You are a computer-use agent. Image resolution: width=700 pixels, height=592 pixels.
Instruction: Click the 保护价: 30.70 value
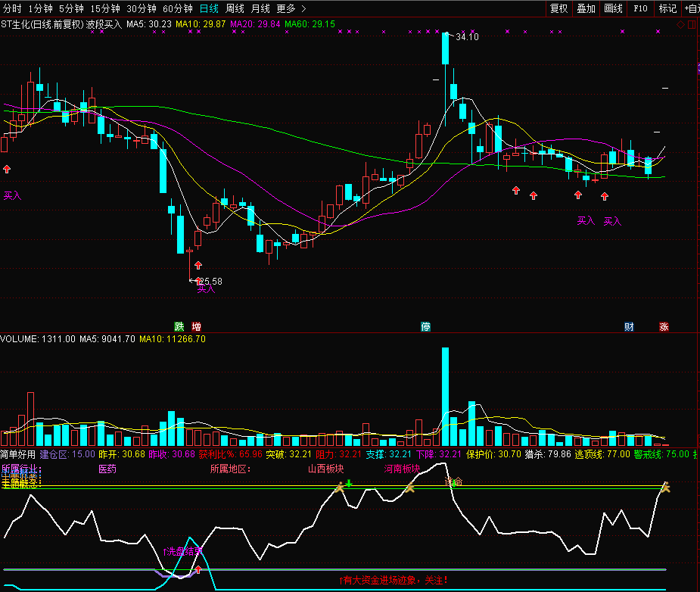click(493, 454)
